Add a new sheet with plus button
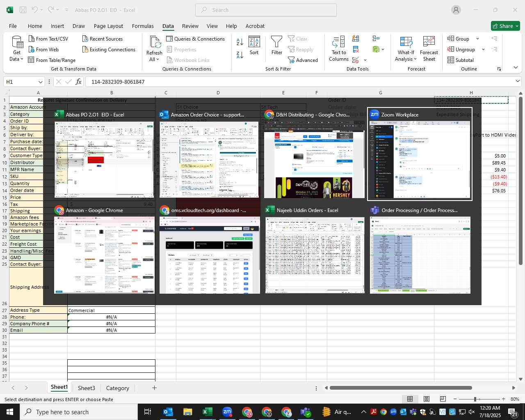Image resolution: width=525 pixels, height=420 pixels. click(154, 388)
